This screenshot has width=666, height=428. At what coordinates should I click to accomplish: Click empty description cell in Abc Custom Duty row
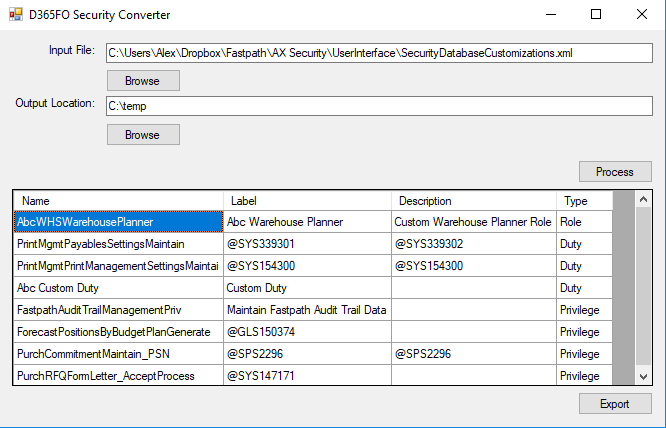point(474,288)
